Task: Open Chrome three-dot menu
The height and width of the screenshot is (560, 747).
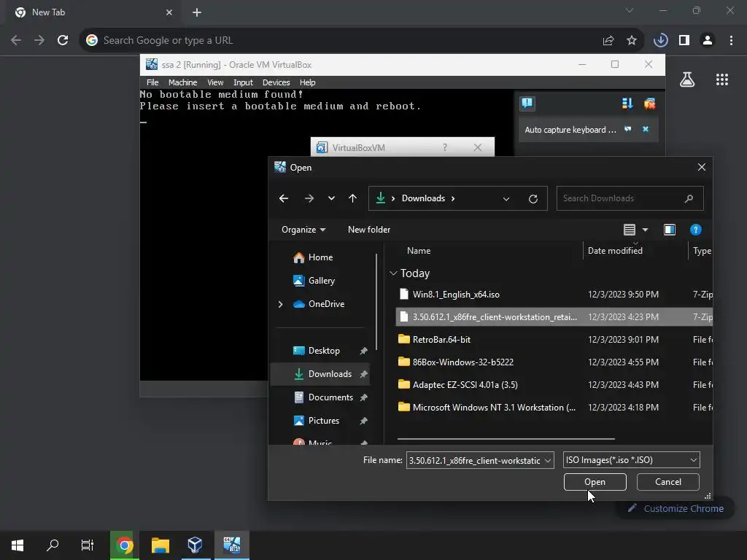Action: point(731,40)
